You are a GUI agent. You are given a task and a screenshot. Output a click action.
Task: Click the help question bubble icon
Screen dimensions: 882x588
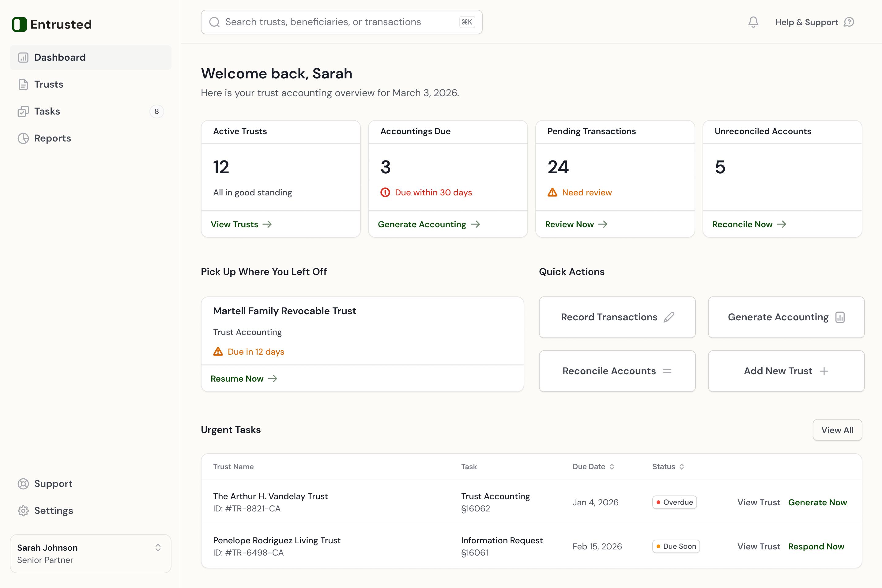pyautogui.click(x=849, y=22)
